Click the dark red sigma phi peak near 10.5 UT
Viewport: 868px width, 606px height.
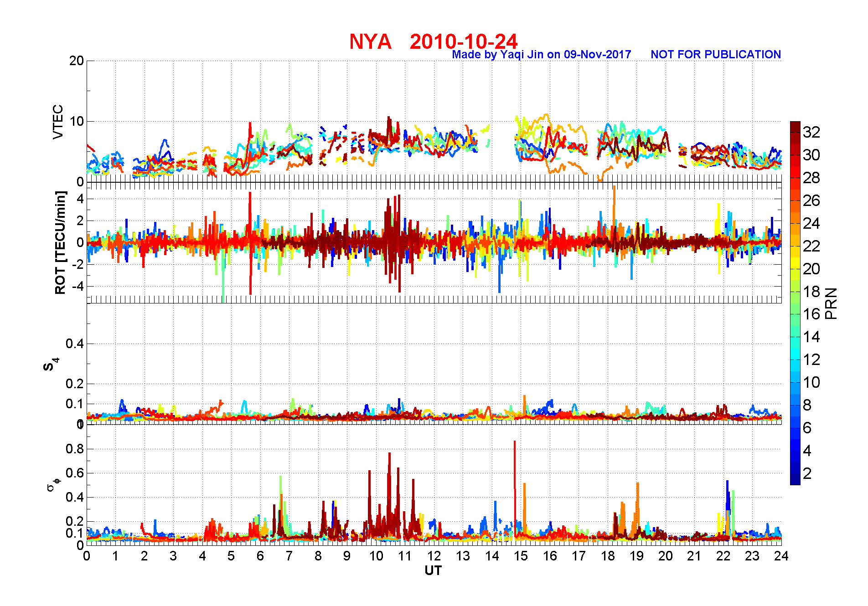(389, 492)
